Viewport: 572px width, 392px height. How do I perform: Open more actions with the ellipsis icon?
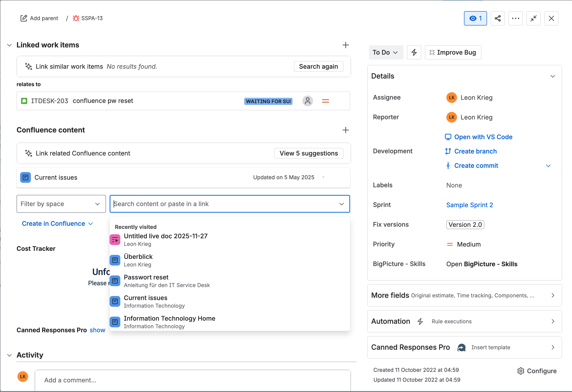point(516,18)
